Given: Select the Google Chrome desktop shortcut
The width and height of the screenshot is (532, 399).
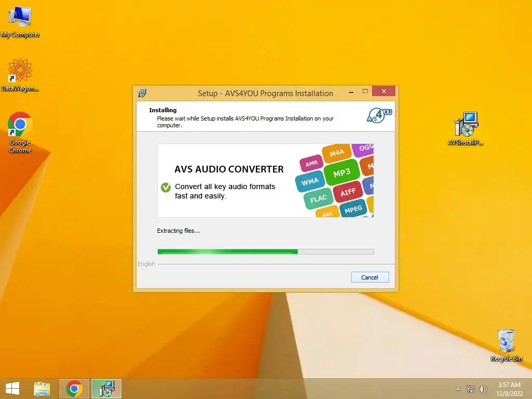Looking at the screenshot, I should [20, 132].
